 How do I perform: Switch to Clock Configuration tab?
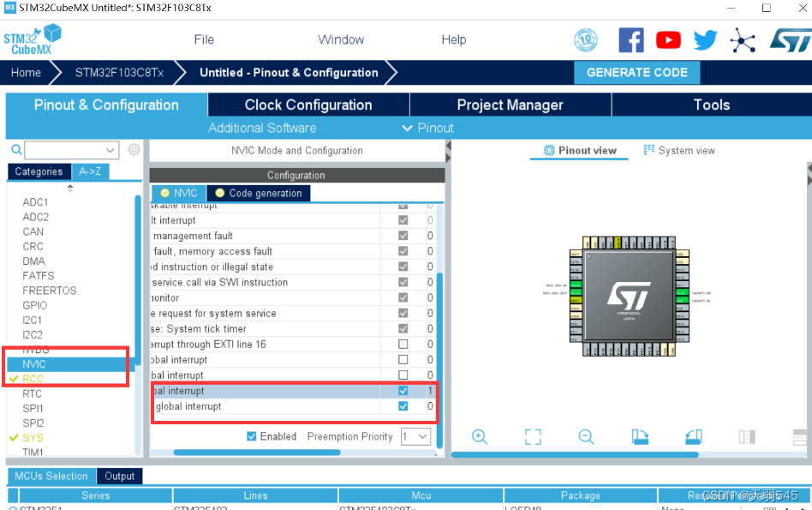(308, 105)
